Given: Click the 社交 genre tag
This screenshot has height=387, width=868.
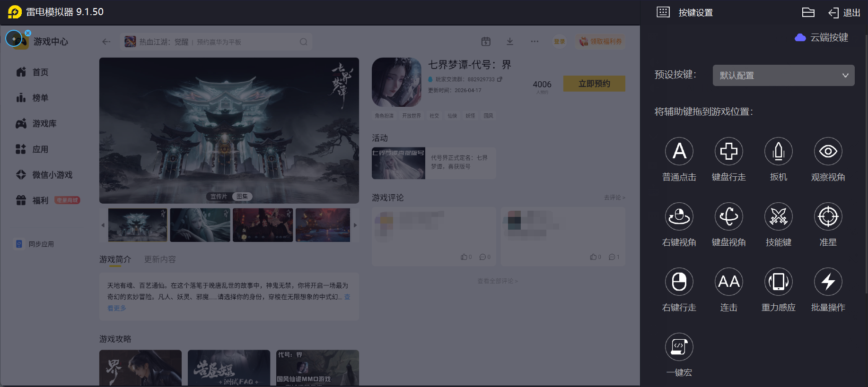Looking at the screenshot, I should (434, 116).
